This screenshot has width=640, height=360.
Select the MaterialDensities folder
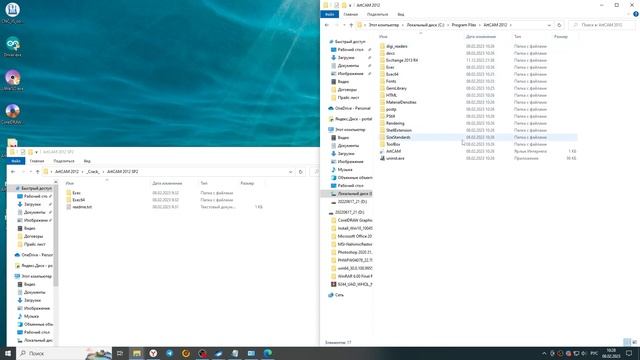401,102
